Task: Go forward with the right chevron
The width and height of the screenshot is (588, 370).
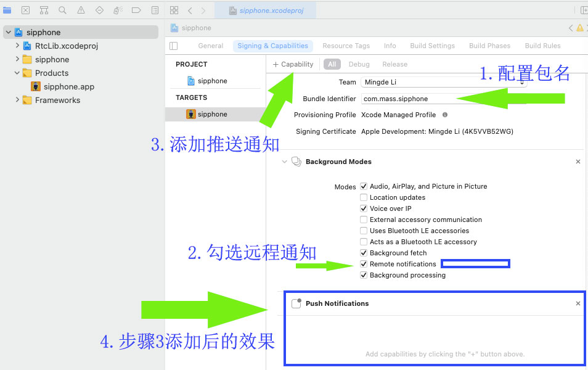Action: [x=203, y=10]
